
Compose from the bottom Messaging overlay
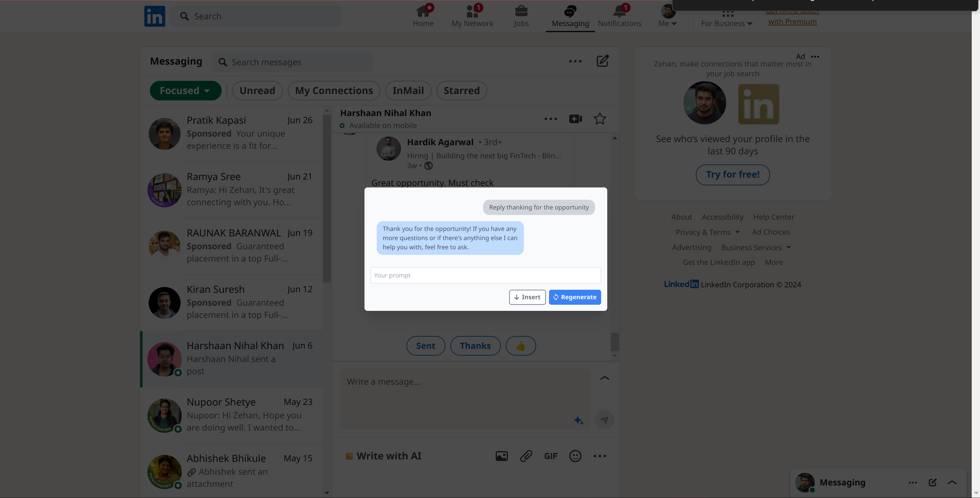932,482
